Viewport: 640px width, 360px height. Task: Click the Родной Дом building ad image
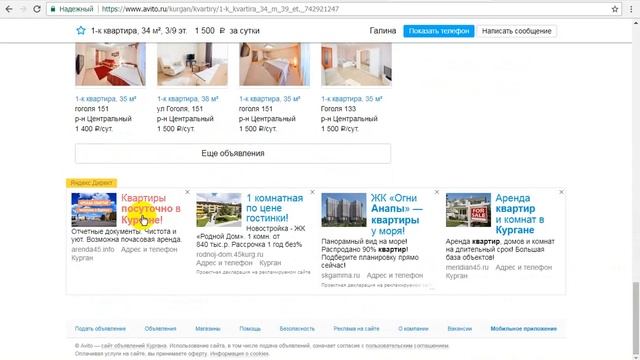pyautogui.click(x=219, y=210)
